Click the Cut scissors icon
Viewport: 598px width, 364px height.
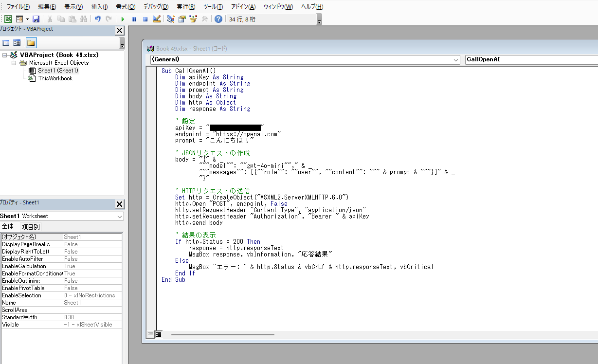(x=50, y=19)
